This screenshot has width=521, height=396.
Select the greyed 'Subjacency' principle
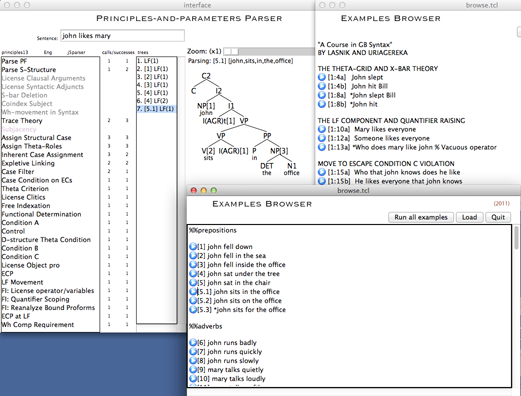pyautogui.click(x=19, y=129)
